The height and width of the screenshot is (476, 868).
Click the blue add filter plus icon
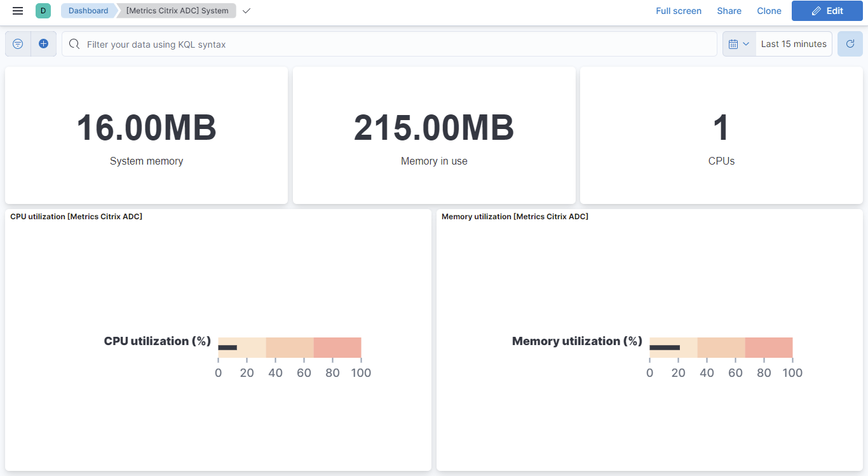tap(43, 43)
